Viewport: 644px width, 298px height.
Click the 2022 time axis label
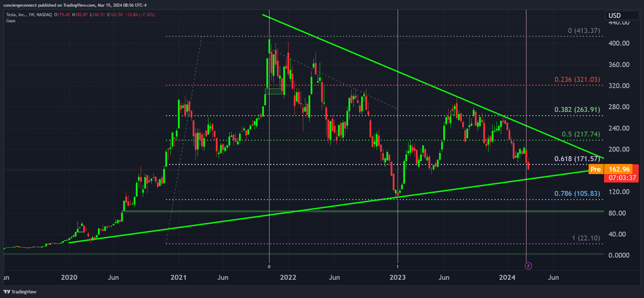(288, 278)
